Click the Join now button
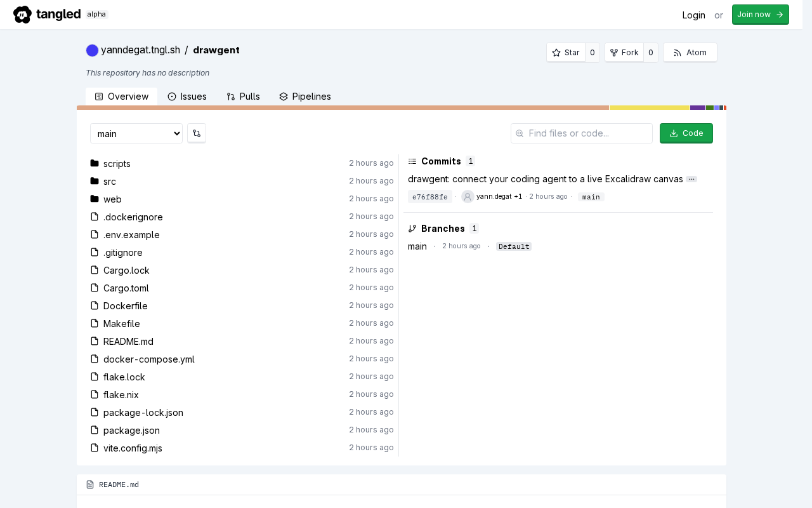 [x=761, y=15]
